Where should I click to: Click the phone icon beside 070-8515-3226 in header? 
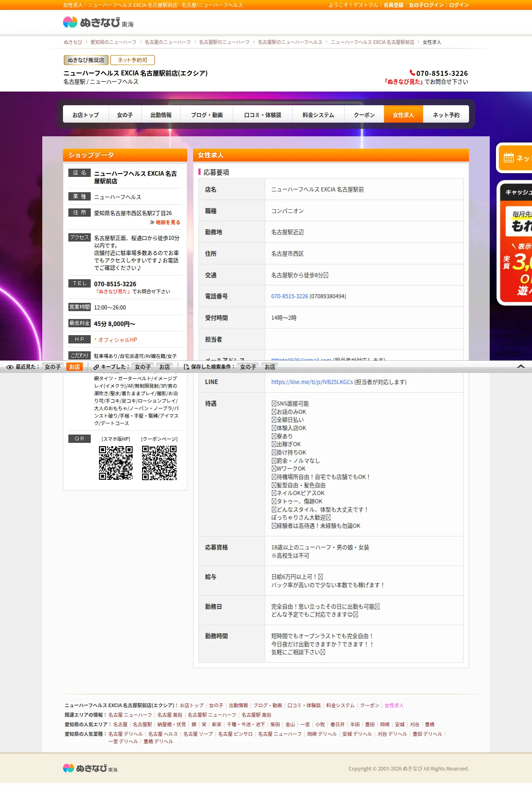[x=412, y=73]
